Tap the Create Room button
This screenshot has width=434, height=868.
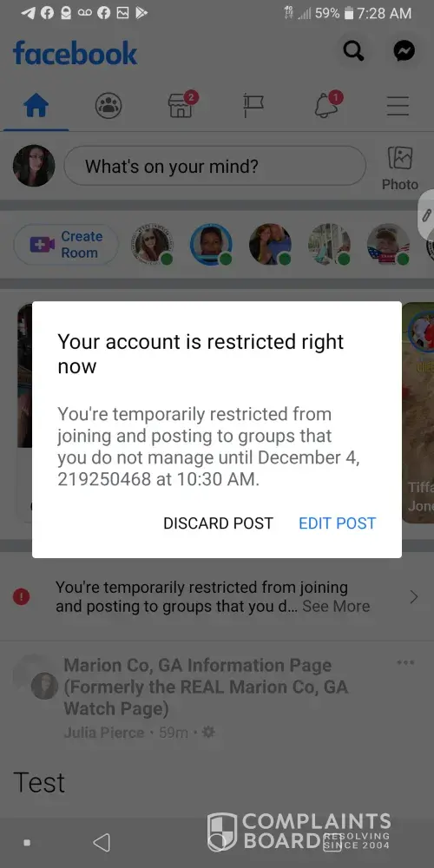pos(66,244)
